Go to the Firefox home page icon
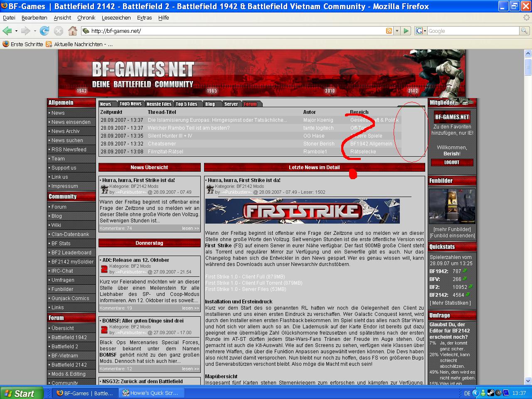Viewport: 532px width, 399px height. click(x=73, y=31)
